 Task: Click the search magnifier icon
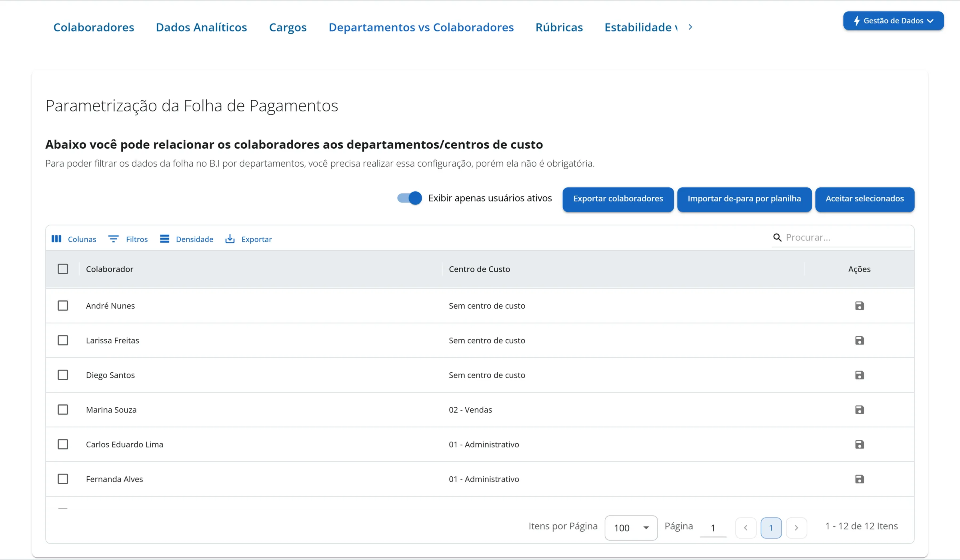click(777, 238)
